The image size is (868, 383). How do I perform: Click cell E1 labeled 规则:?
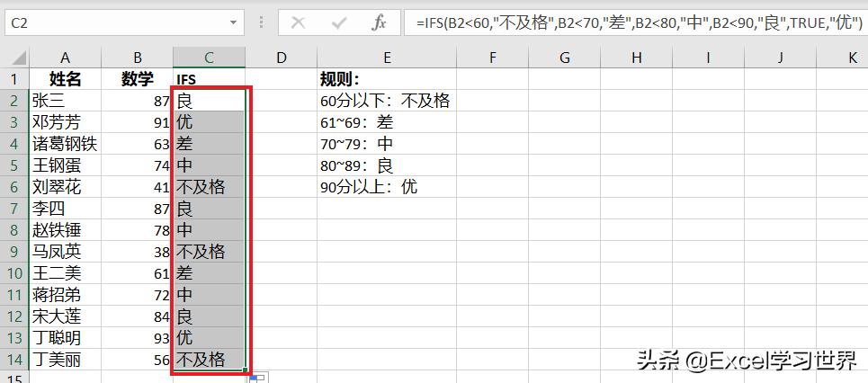tap(386, 79)
